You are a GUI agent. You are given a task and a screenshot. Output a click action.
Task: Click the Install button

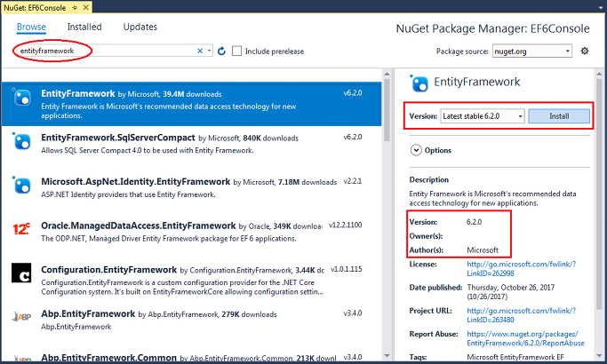[x=559, y=116]
